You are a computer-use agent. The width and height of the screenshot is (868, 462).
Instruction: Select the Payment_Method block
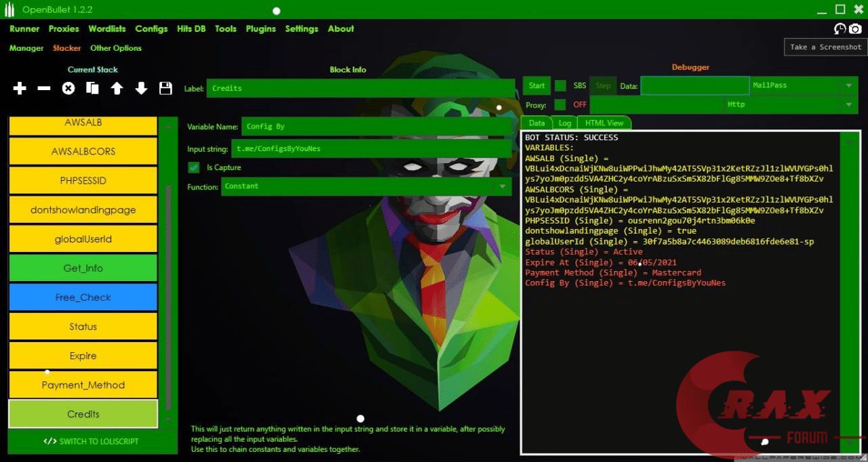point(83,384)
